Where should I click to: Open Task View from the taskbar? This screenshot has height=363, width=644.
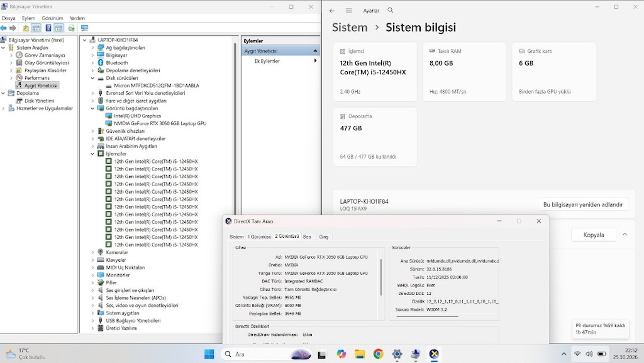321,354
